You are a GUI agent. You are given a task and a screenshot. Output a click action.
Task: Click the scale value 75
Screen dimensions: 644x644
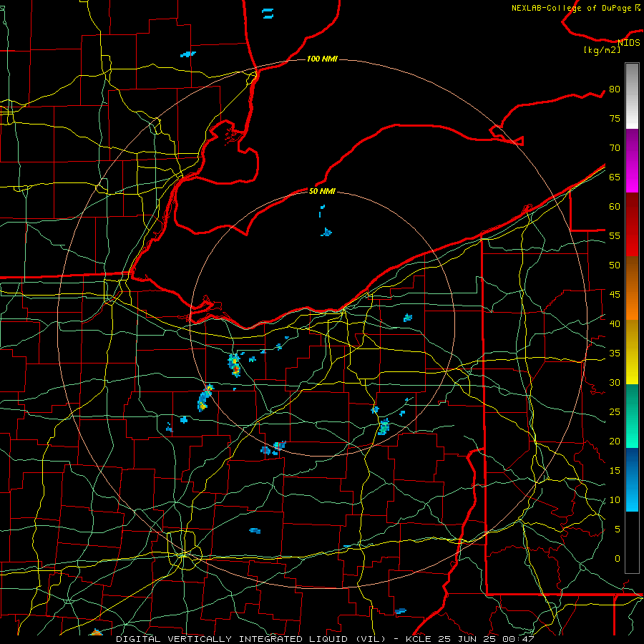[615, 119]
